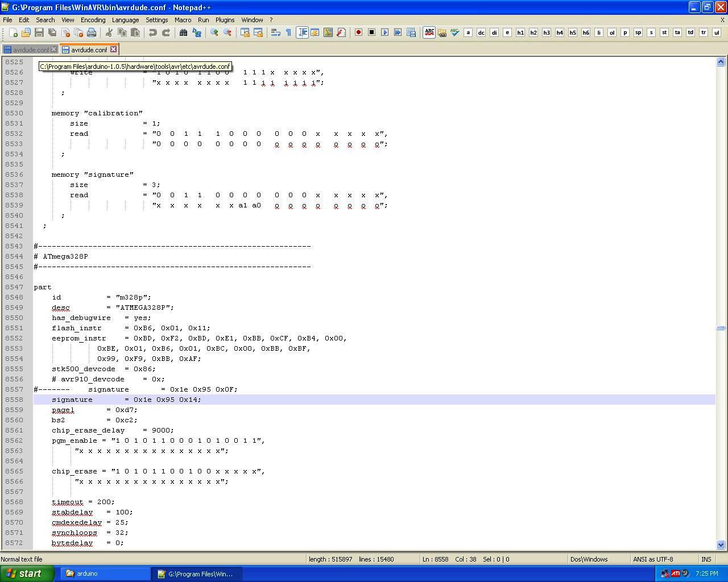Redo the last undone edit
The width and height of the screenshot is (728, 582).
click(166, 32)
